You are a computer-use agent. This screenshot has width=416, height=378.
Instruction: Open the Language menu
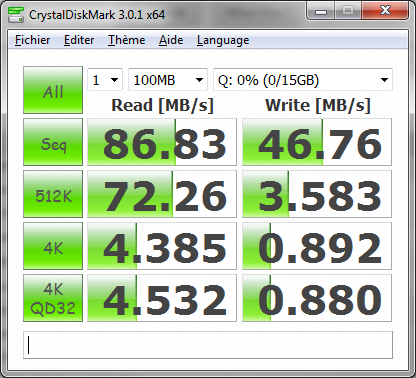[223, 40]
